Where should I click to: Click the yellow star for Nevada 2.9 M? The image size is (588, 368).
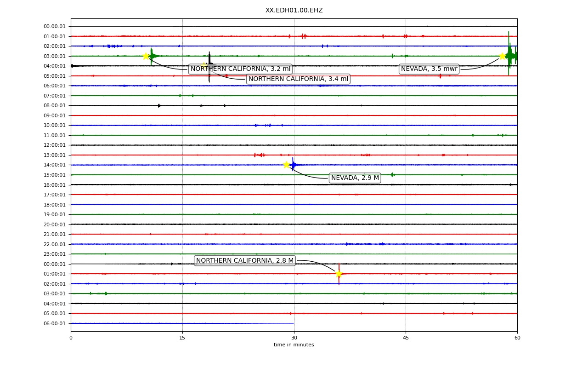point(286,165)
